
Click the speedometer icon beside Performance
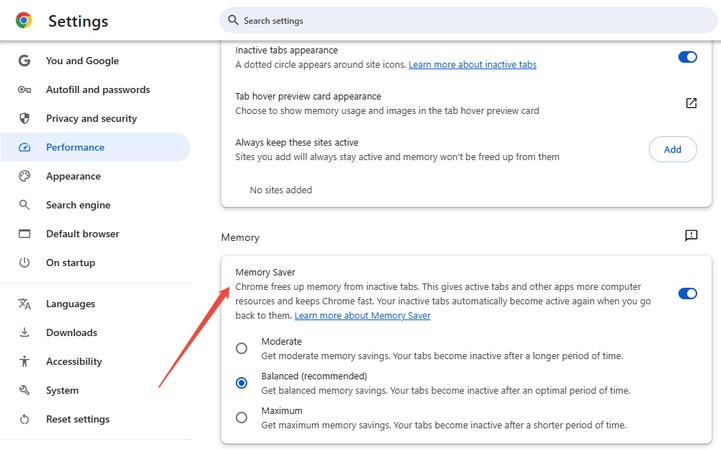click(x=24, y=148)
